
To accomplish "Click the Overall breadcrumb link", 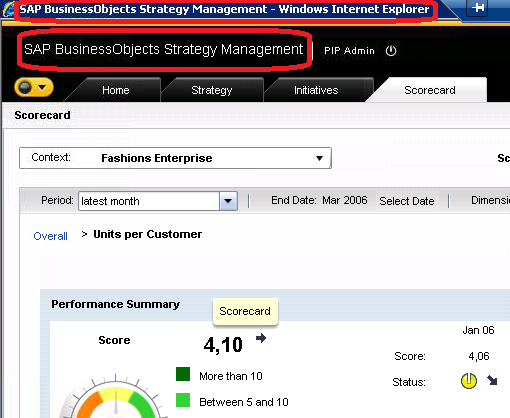I will tap(50, 236).
